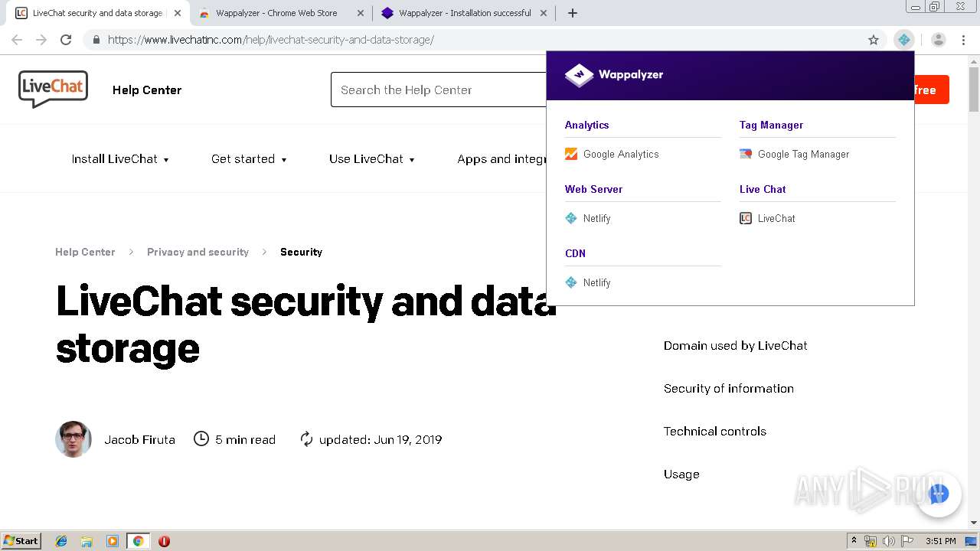Click the Google Tag Manager text link
980x551 pixels.
(x=803, y=154)
